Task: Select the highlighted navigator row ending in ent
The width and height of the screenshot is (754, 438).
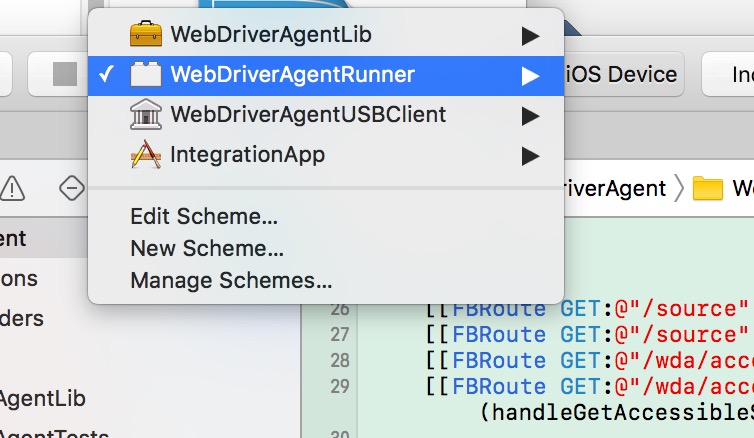Action: point(44,238)
